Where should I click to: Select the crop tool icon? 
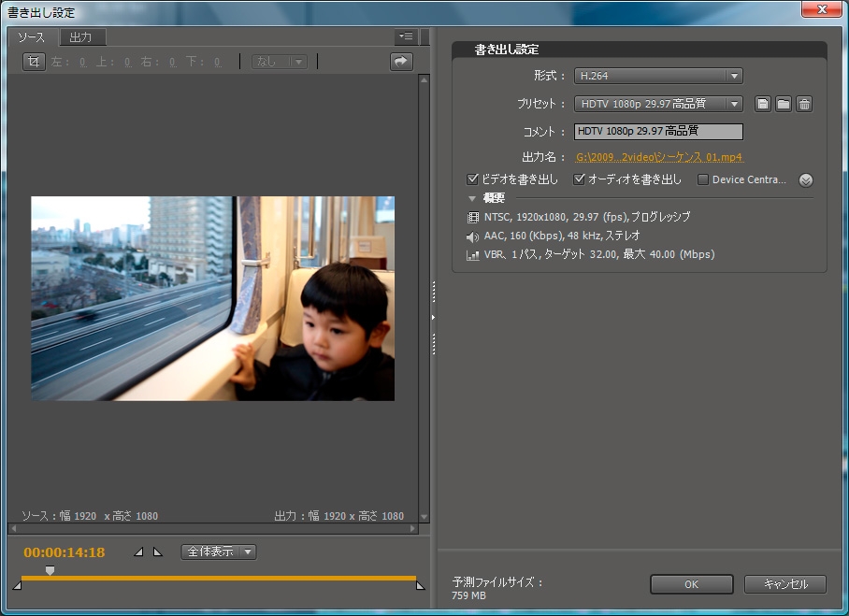34,62
